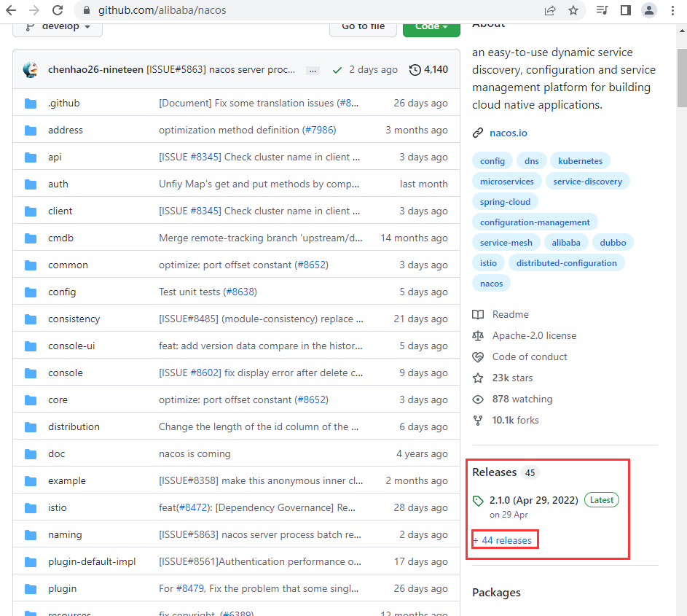687x616 pixels.
Task: Click the browser back arrow
Action: point(11,10)
